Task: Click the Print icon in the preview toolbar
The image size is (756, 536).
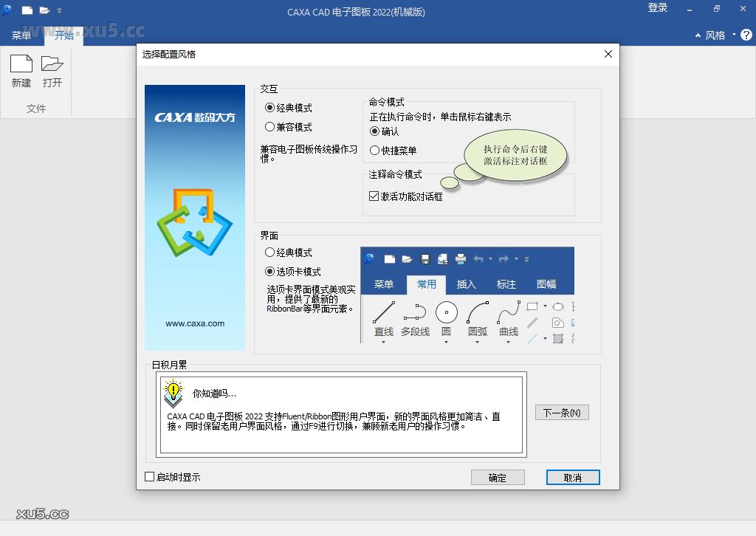Action: pyautogui.click(x=461, y=259)
